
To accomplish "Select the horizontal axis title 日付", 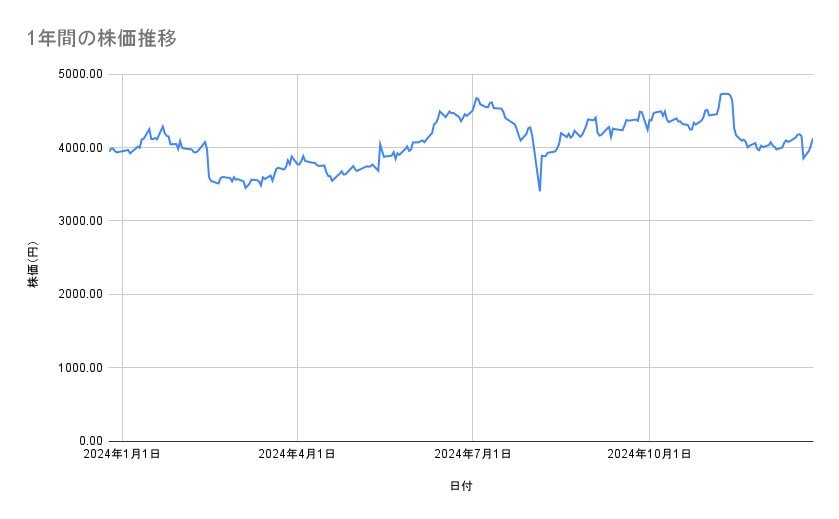I will pyautogui.click(x=461, y=486).
